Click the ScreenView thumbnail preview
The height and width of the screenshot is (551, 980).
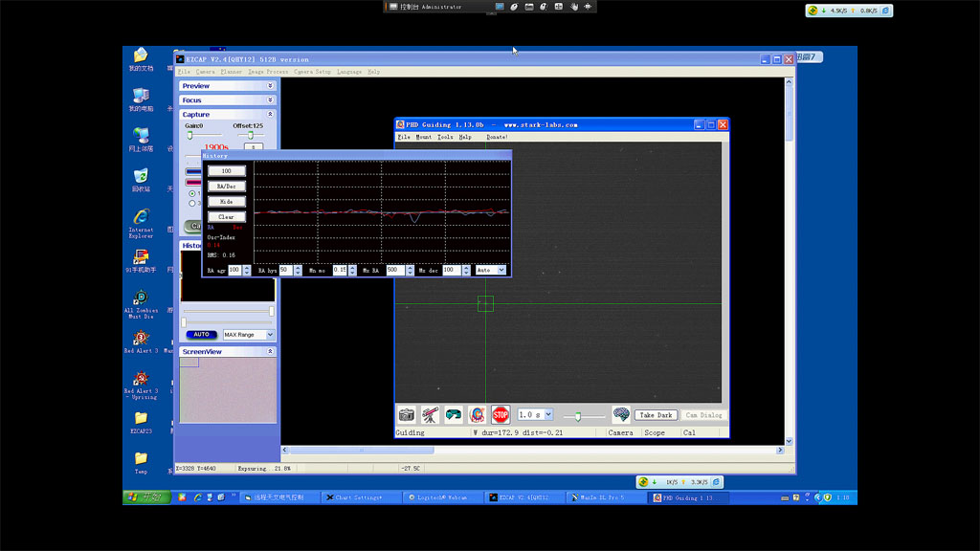click(x=228, y=390)
